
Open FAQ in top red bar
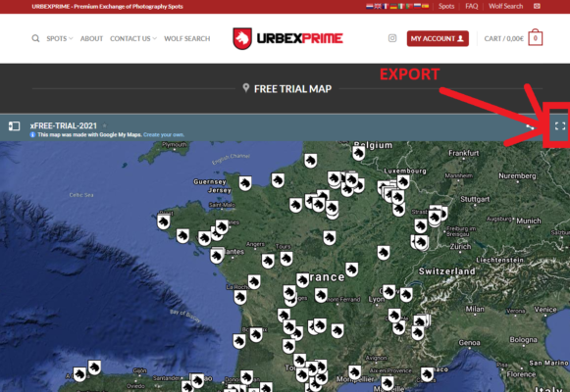(472, 6)
